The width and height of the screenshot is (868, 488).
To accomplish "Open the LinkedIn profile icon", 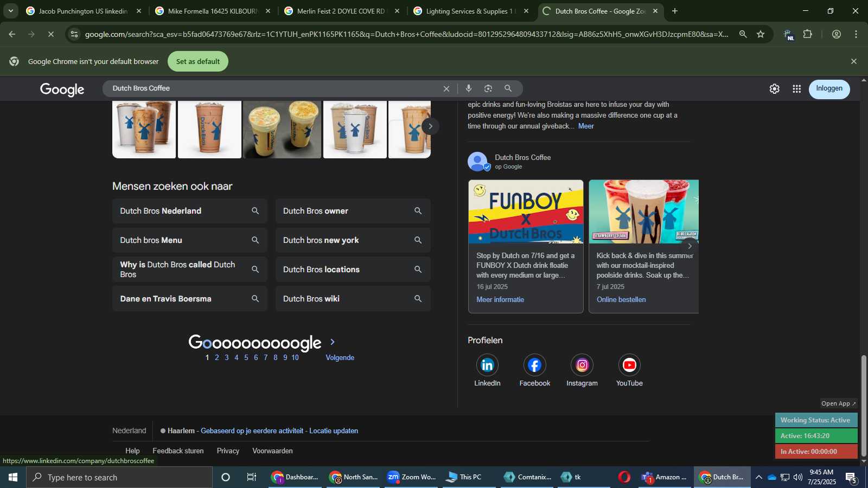I will tap(487, 365).
